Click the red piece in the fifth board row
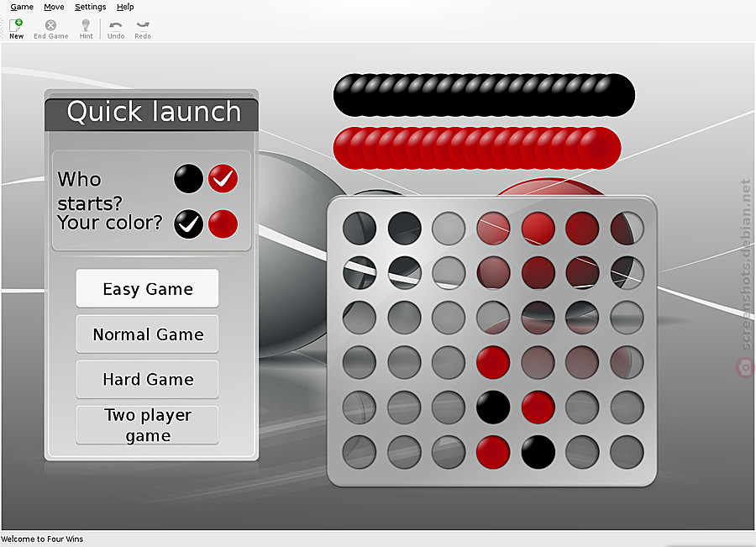The image size is (756, 547). 538,408
